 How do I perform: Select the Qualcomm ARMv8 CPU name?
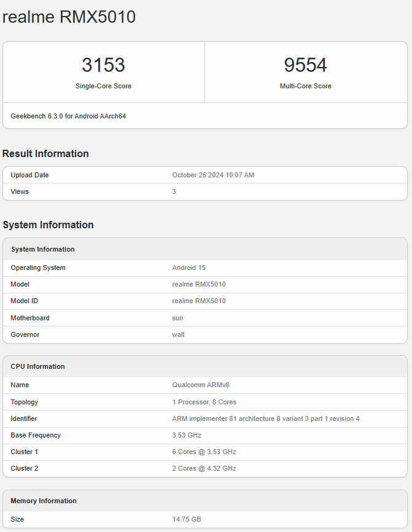[x=200, y=385]
